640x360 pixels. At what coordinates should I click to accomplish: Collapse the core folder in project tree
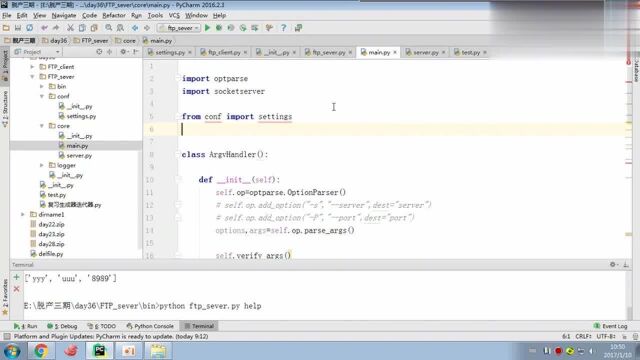point(42,126)
